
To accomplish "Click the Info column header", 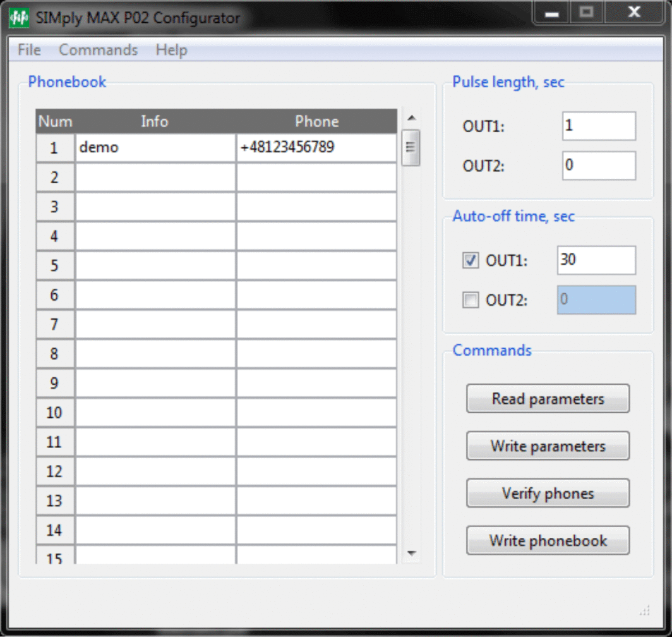I will coord(155,121).
